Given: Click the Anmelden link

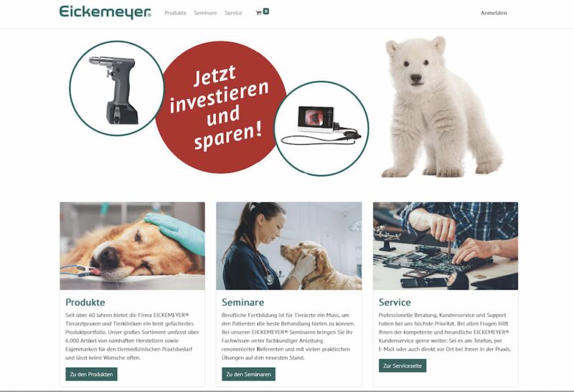Looking at the screenshot, I should (494, 13).
